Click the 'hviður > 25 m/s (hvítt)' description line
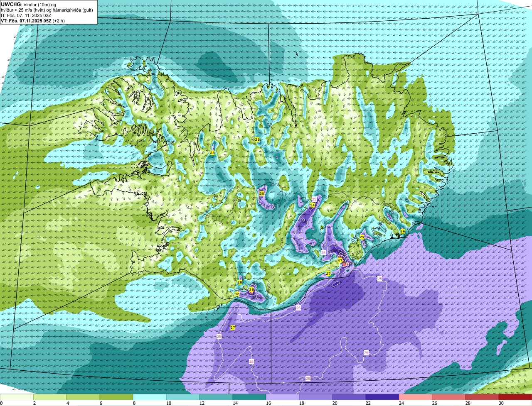 [47, 10]
